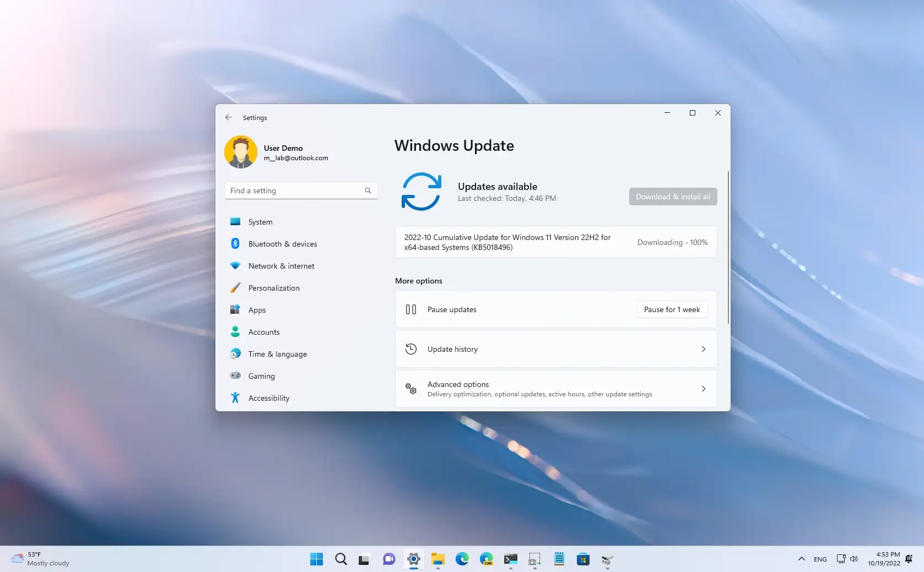
Task: Click inside the Find a setting search box
Action: [x=301, y=190]
